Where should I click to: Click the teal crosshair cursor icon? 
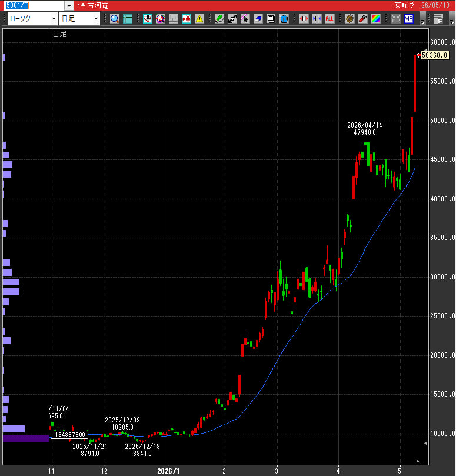[x=128, y=19]
